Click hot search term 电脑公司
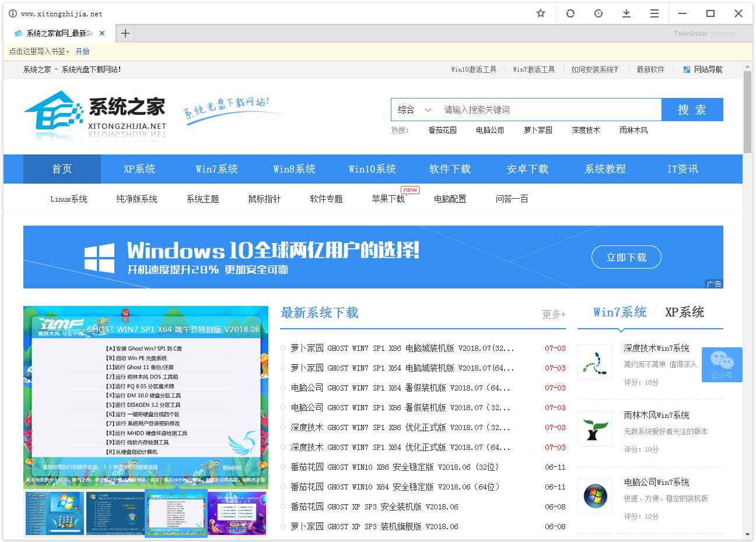Image resolution: width=756 pixels, height=542 pixels. [490, 130]
